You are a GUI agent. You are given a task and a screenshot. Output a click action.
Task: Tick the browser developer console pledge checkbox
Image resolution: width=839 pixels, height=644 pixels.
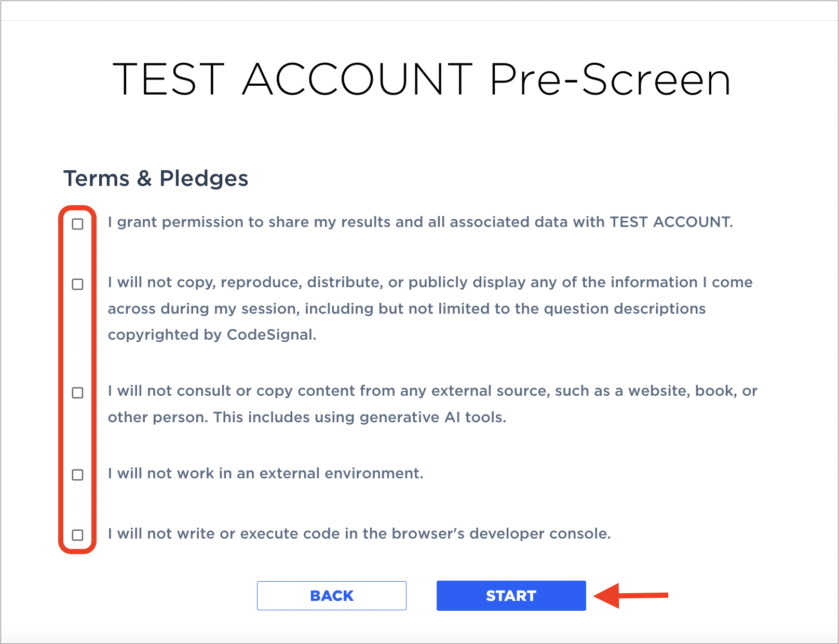(x=77, y=535)
